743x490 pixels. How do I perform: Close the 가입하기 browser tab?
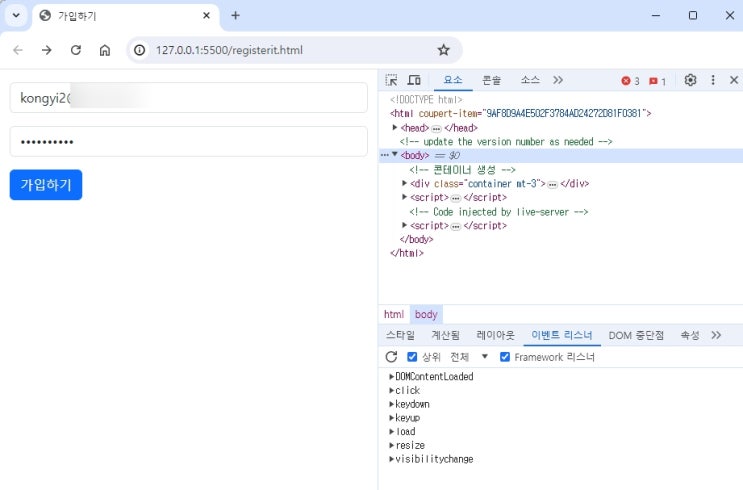[207, 16]
